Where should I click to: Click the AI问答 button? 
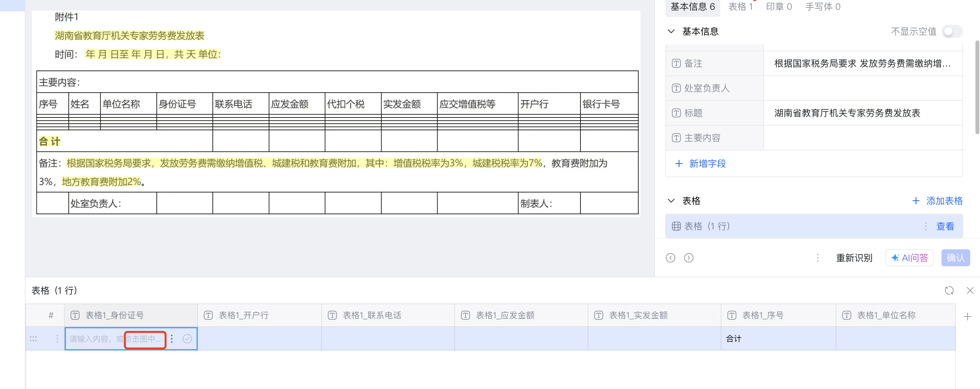(x=909, y=258)
